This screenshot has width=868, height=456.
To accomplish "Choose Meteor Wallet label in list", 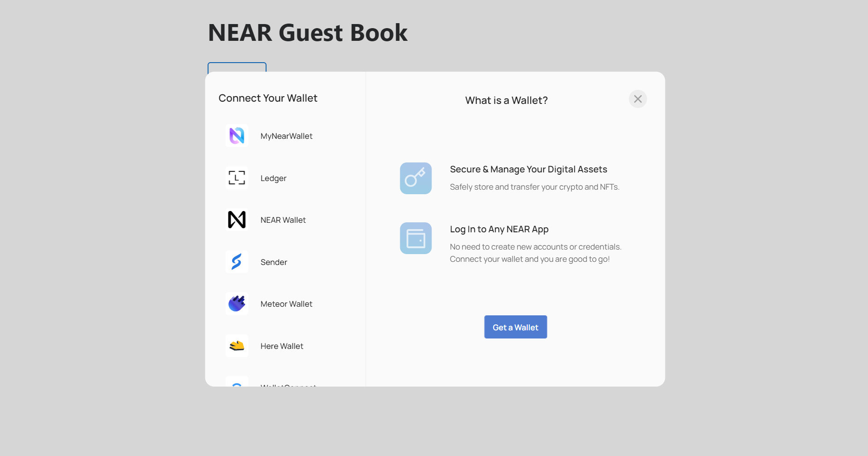I will (286, 304).
